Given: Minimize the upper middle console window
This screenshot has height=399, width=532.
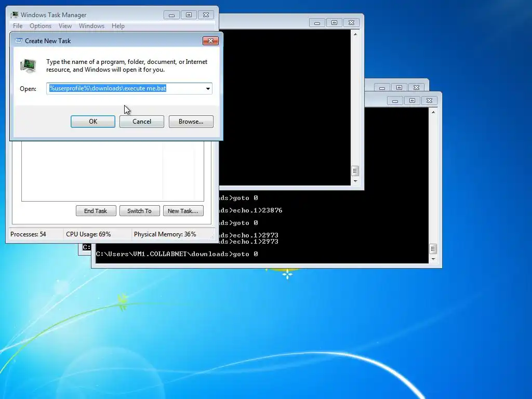Looking at the screenshot, I should [317, 23].
